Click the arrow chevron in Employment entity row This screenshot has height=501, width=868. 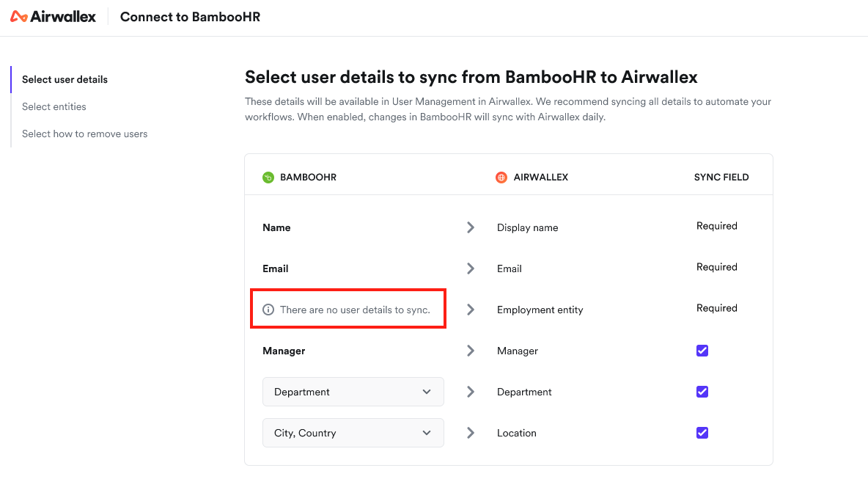[470, 310]
